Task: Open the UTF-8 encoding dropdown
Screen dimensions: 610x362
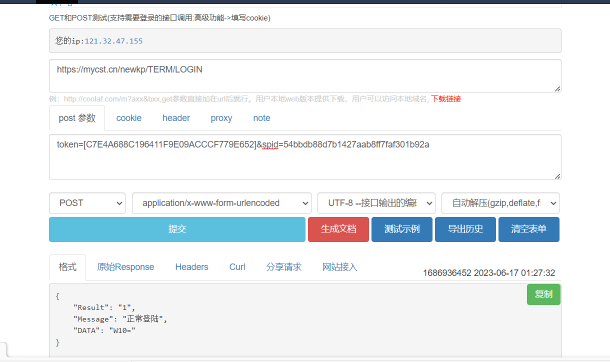Action: (x=376, y=203)
